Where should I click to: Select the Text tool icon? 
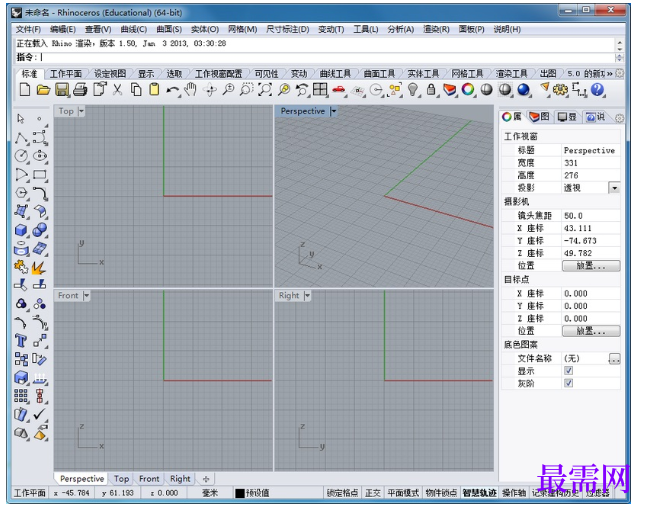pos(21,341)
